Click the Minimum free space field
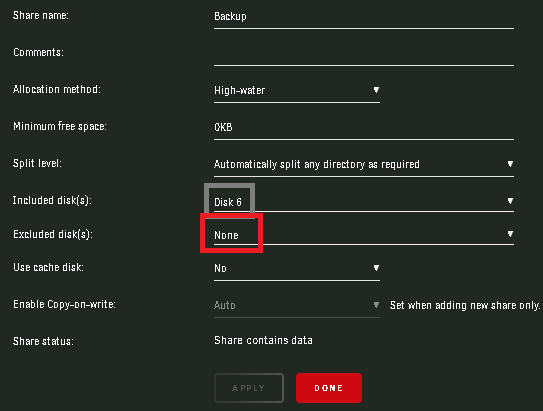The image size is (543, 411). click(x=364, y=128)
